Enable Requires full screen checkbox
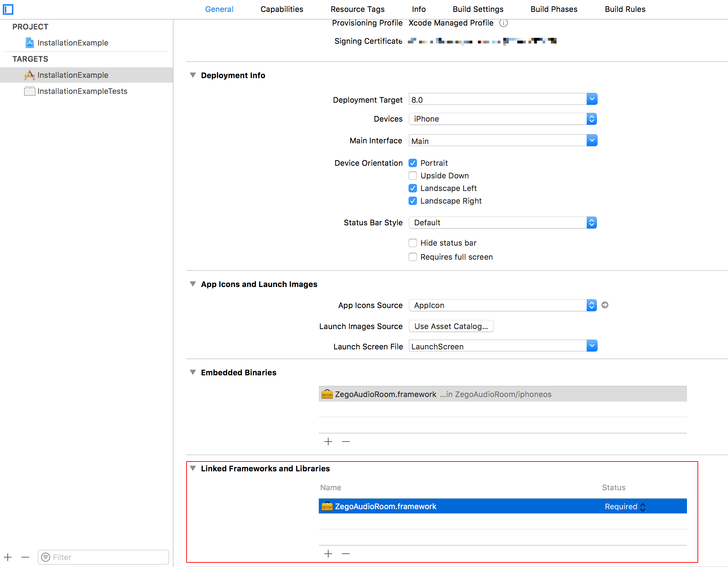The width and height of the screenshot is (728, 567). point(413,257)
